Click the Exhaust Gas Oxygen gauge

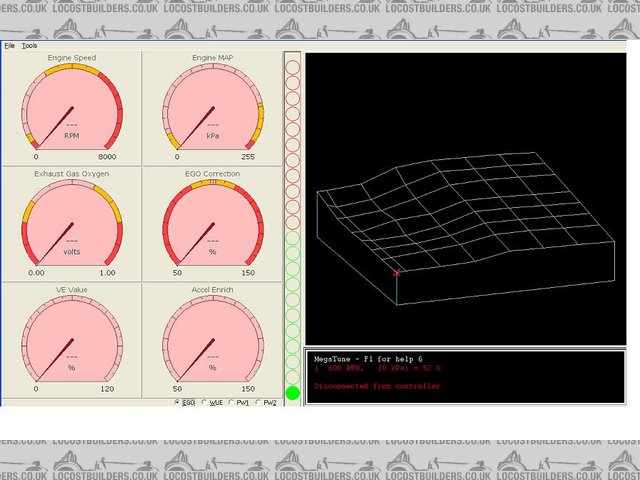[72, 223]
